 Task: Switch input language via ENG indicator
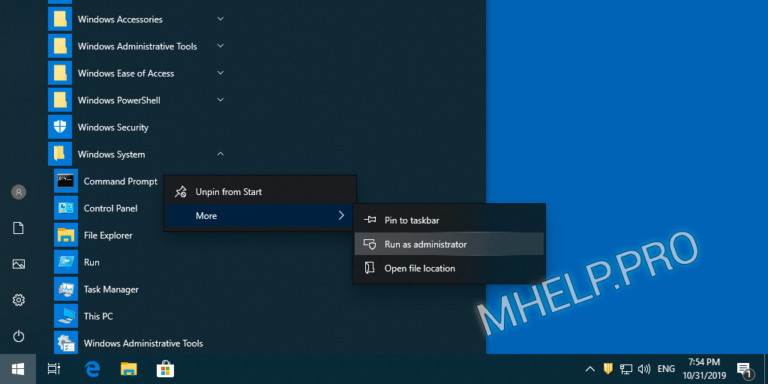click(x=666, y=369)
